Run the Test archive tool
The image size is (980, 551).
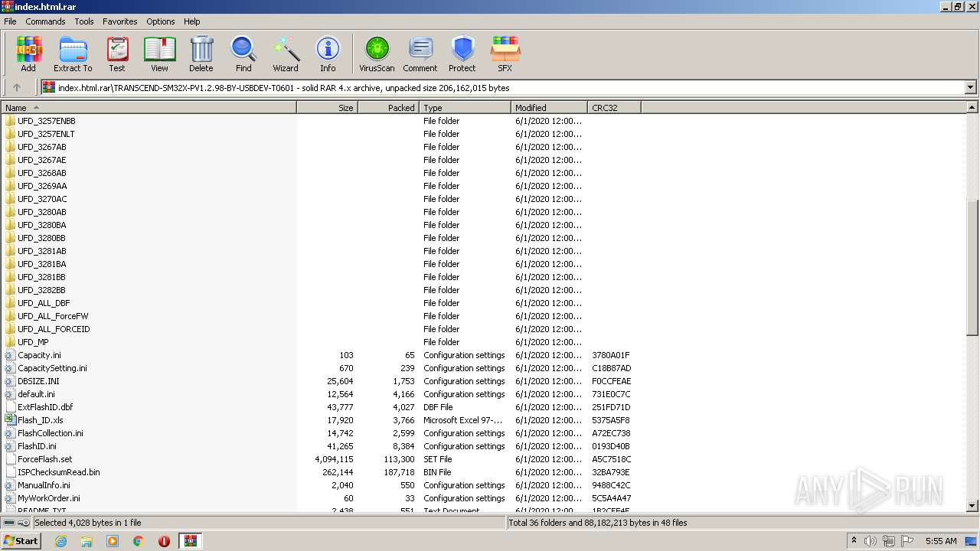point(117,54)
